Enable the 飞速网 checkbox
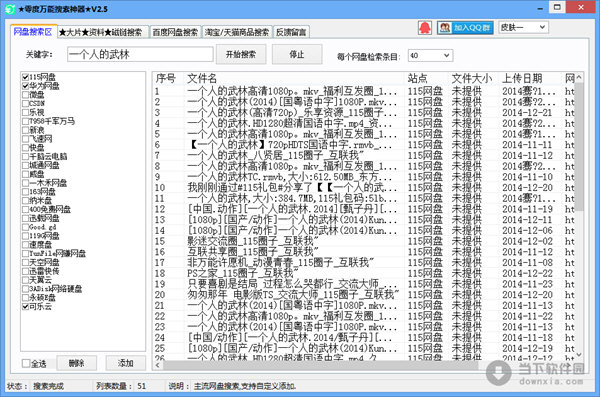600x397 pixels. (25, 139)
